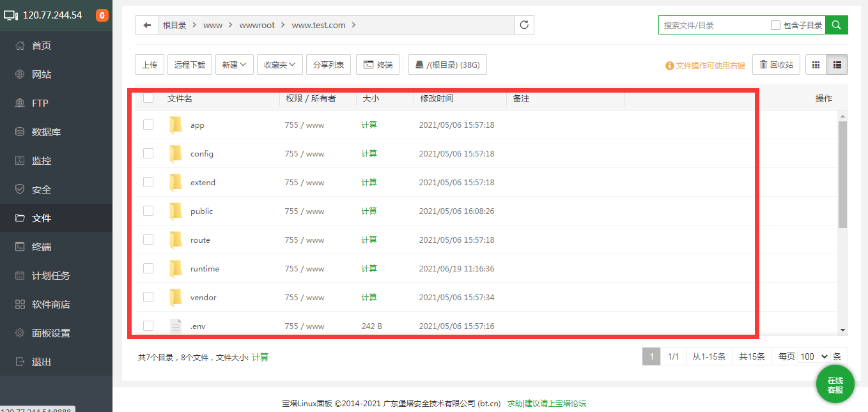Click the orange info icon near right-click hint
Screen dimensions: 868x412
point(670,65)
